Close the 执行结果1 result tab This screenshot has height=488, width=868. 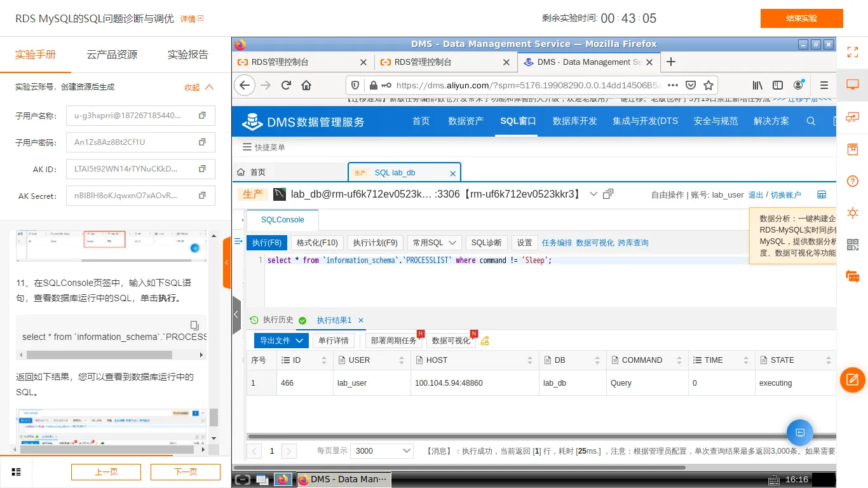(x=361, y=320)
